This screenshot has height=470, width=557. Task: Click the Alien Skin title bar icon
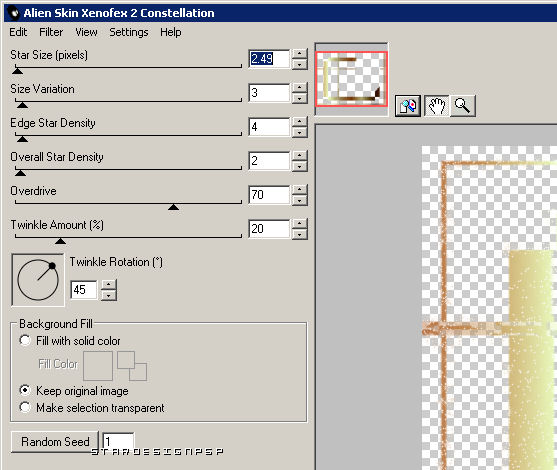(x=14, y=13)
